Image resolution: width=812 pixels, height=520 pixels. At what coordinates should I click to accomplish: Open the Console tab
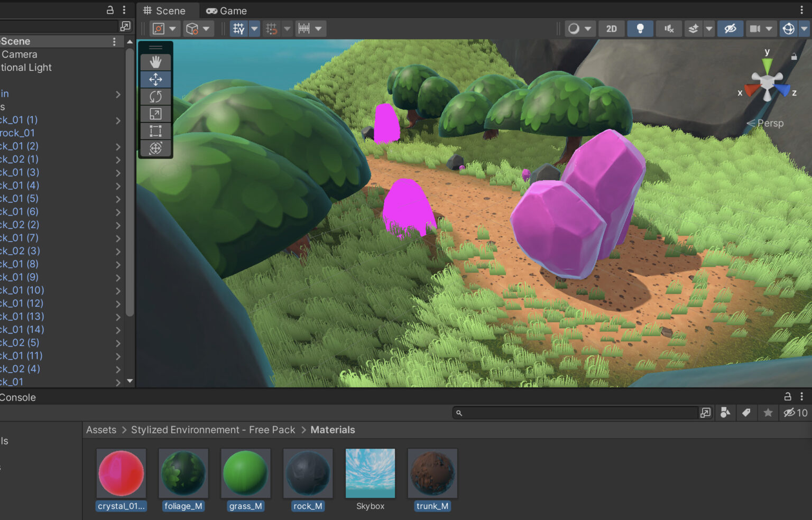click(18, 397)
